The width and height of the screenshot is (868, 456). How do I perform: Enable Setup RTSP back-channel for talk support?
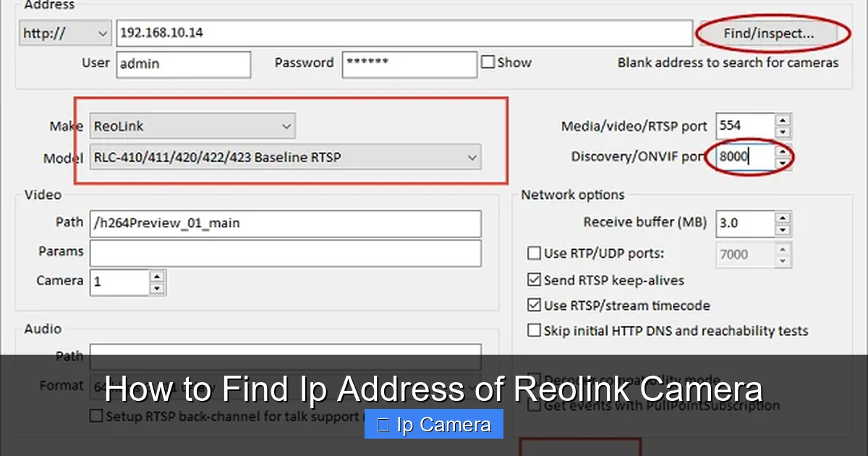click(x=95, y=416)
